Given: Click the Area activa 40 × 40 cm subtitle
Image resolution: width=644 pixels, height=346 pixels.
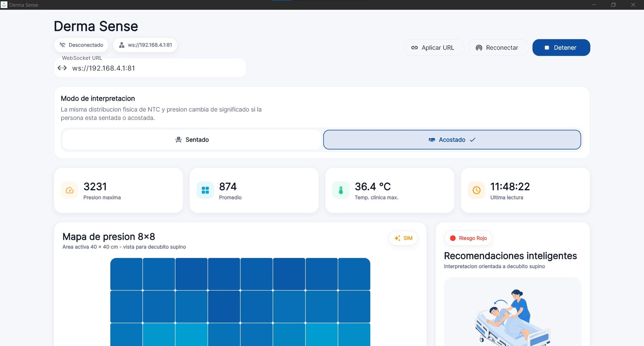Looking at the screenshot, I should [x=124, y=247].
